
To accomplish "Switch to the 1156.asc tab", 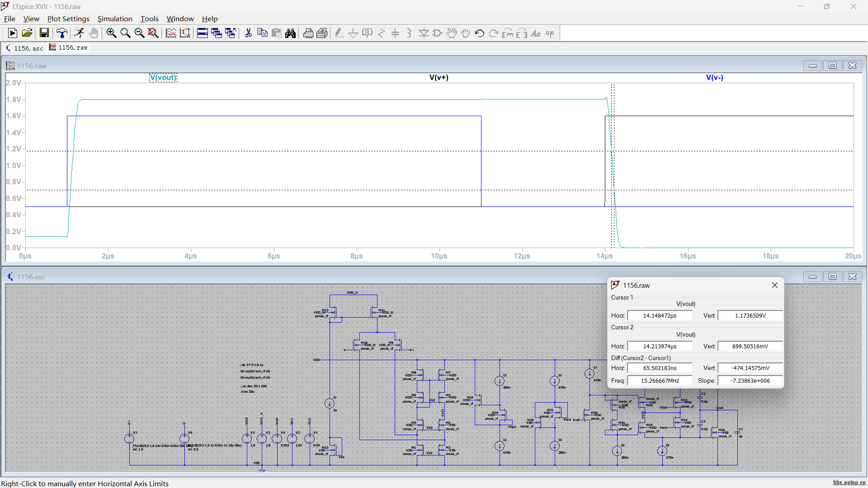I will pyautogui.click(x=25, y=48).
